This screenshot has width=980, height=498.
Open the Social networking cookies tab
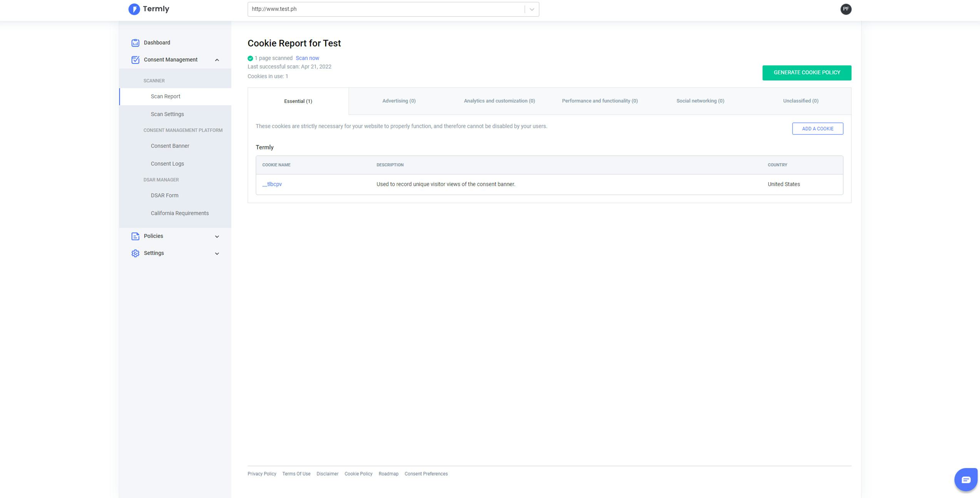(x=700, y=101)
